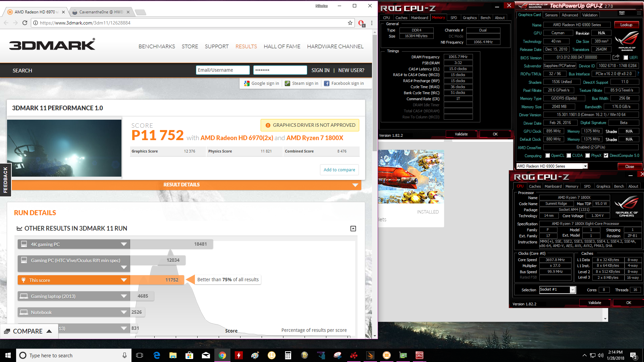This screenshot has height=362, width=644.
Task: Open Mainboard tab in top CPU-Z window
Action: (x=419, y=18)
